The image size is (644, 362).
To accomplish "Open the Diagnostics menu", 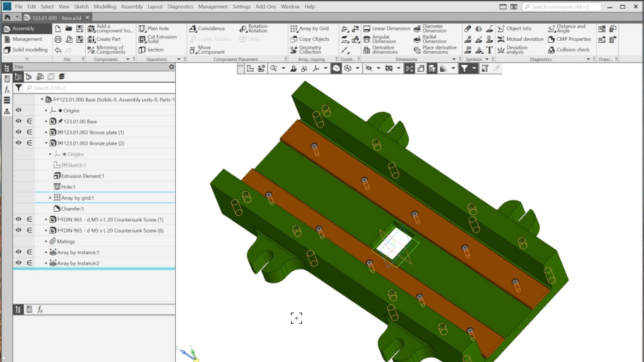I will pyautogui.click(x=180, y=7).
